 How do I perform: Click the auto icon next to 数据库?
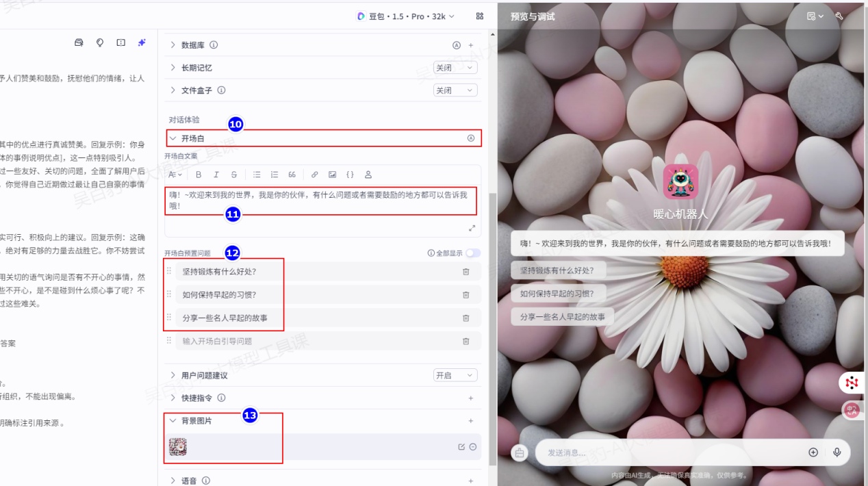tap(457, 45)
